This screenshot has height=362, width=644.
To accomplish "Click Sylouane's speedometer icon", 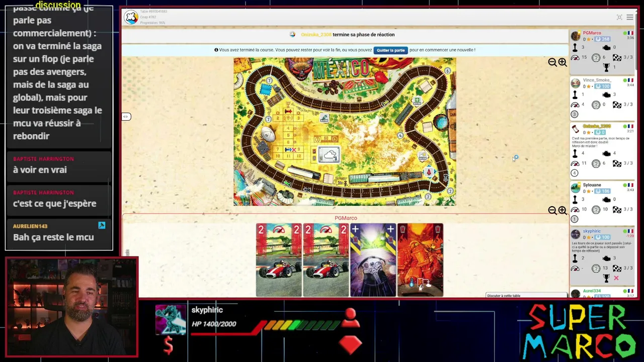I will coord(575,210).
